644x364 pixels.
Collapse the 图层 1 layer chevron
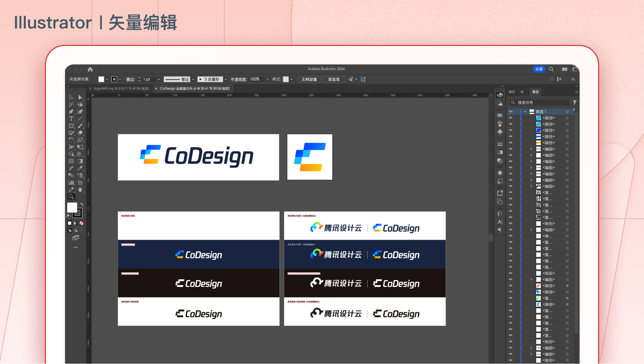[525, 111]
